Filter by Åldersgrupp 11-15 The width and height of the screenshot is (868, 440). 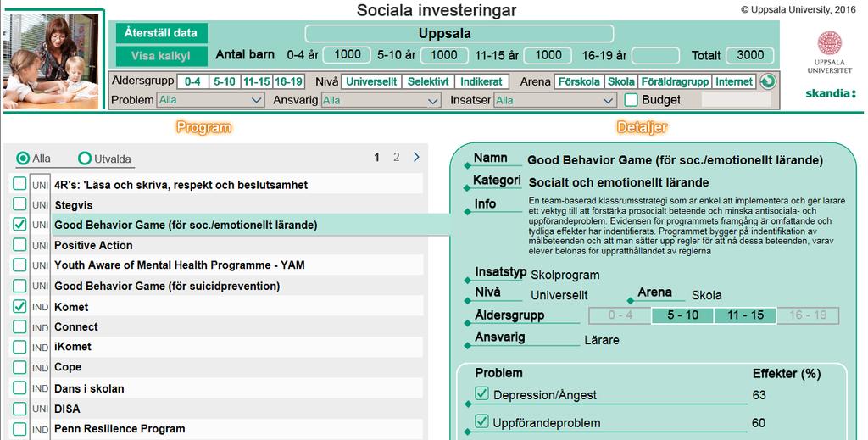pyautogui.click(x=256, y=81)
